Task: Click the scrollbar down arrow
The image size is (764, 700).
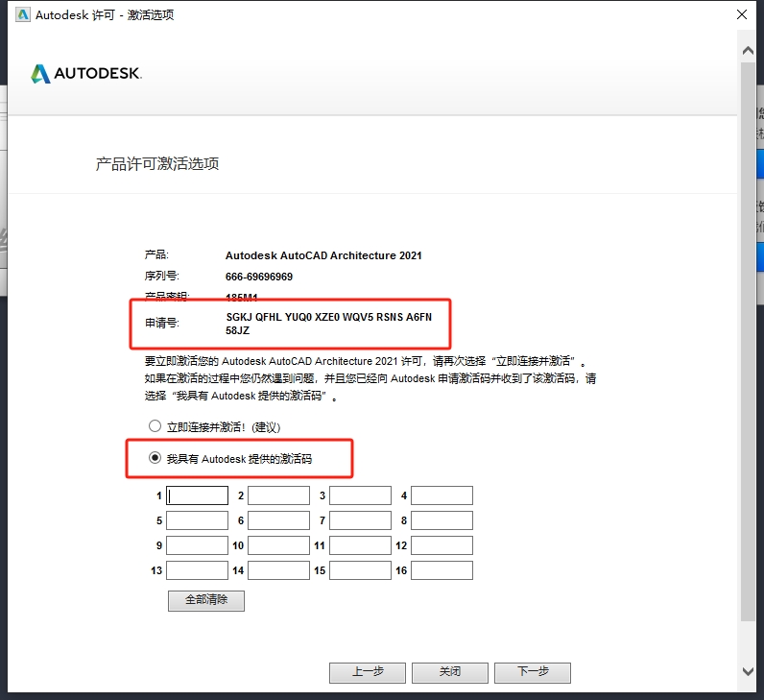Action: (748, 671)
